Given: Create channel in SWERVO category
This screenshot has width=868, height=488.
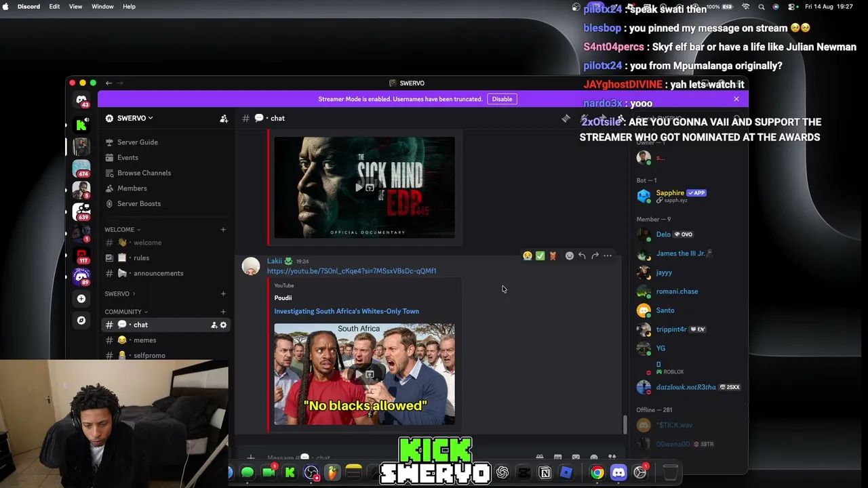Looking at the screenshot, I should click(x=223, y=294).
